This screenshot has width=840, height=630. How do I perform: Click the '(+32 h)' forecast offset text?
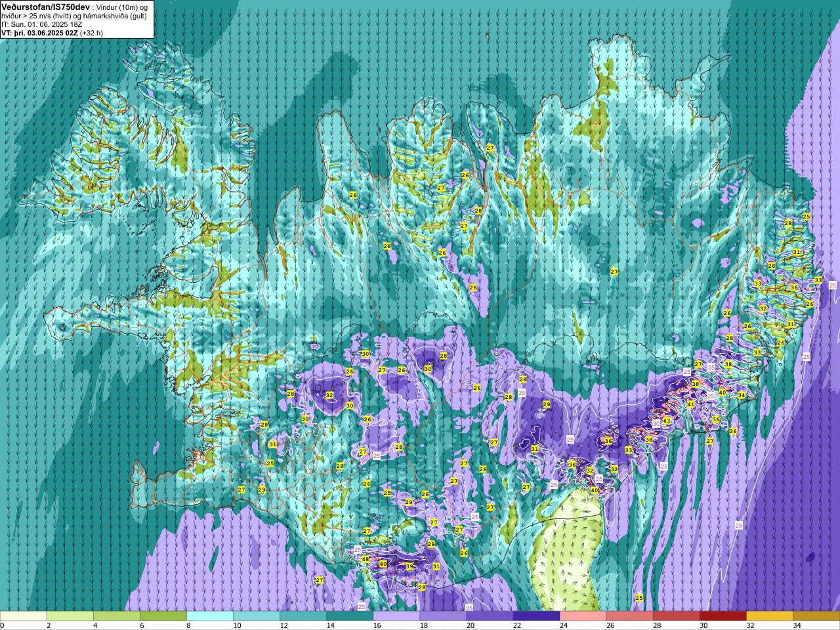point(91,32)
